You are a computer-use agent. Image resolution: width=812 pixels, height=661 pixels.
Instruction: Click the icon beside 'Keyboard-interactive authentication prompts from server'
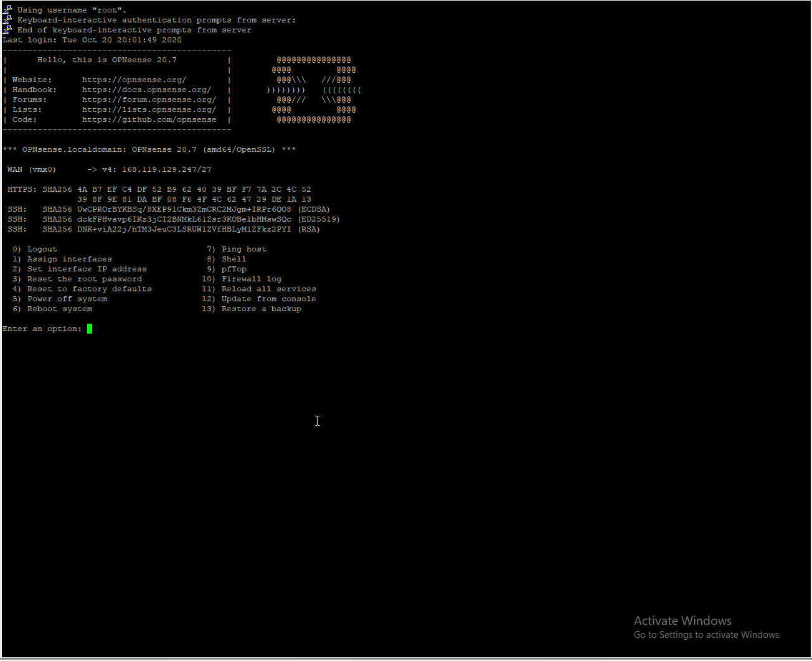point(7,19)
